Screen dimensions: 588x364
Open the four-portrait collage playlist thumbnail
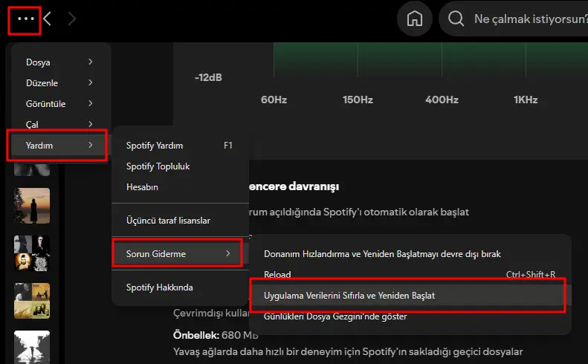[32, 253]
